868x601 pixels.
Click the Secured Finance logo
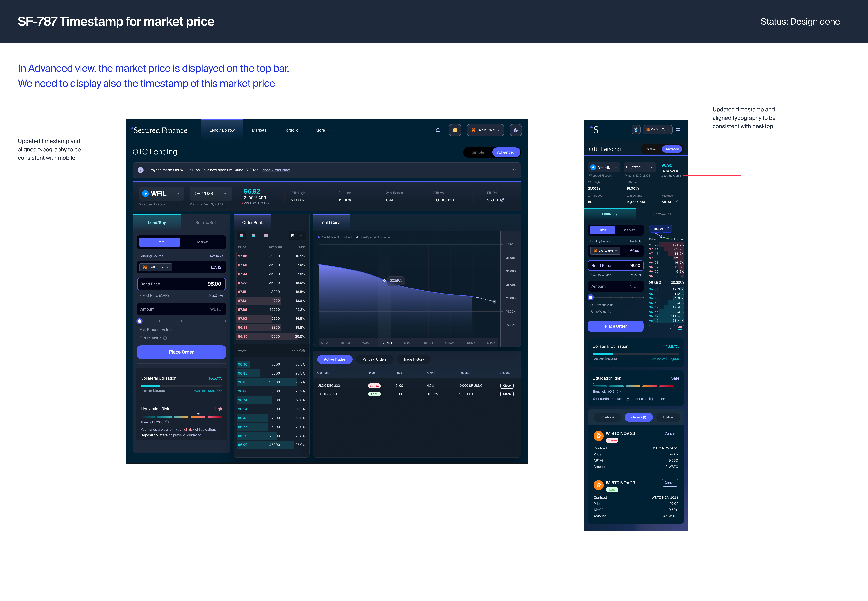click(160, 130)
